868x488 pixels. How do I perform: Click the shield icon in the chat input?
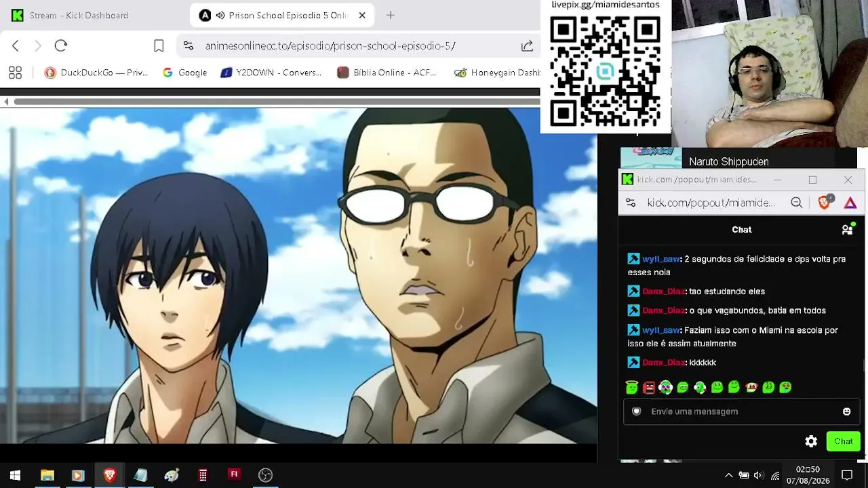click(636, 411)
